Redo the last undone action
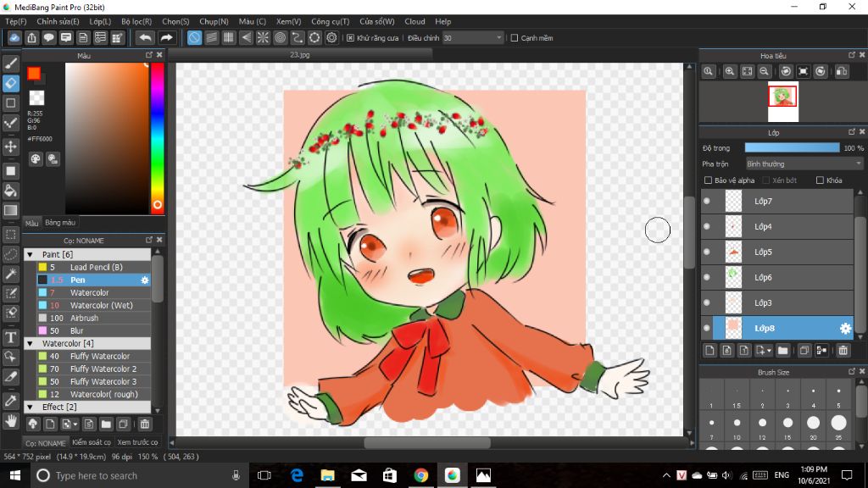The height and width of the screenshot is (488, 868). pyautogui.click(x=166, y=37)
